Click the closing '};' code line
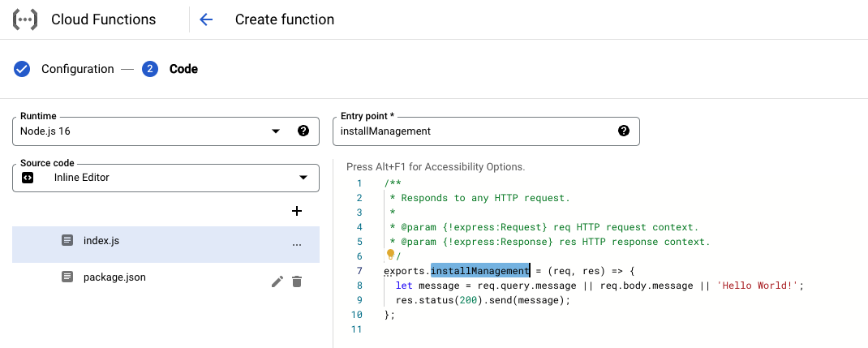The image size is (868, 348). tap(389, 315)
